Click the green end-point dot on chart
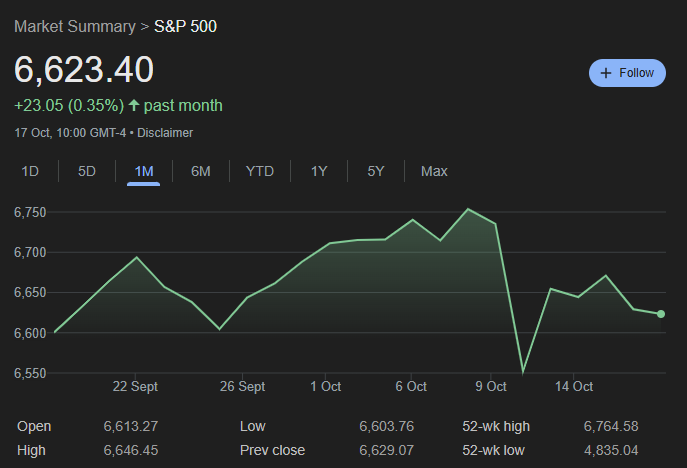The image size is (687, 468). pos(661,314)
